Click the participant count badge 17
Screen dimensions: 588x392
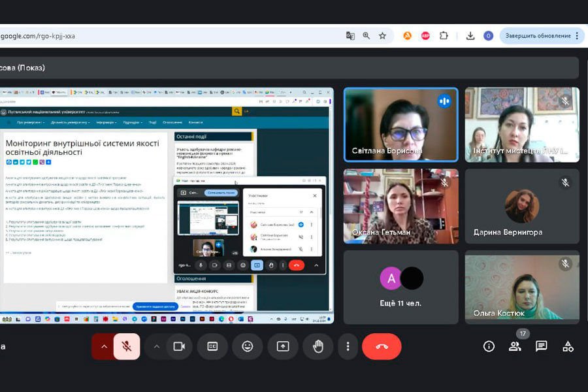(523, 333)
